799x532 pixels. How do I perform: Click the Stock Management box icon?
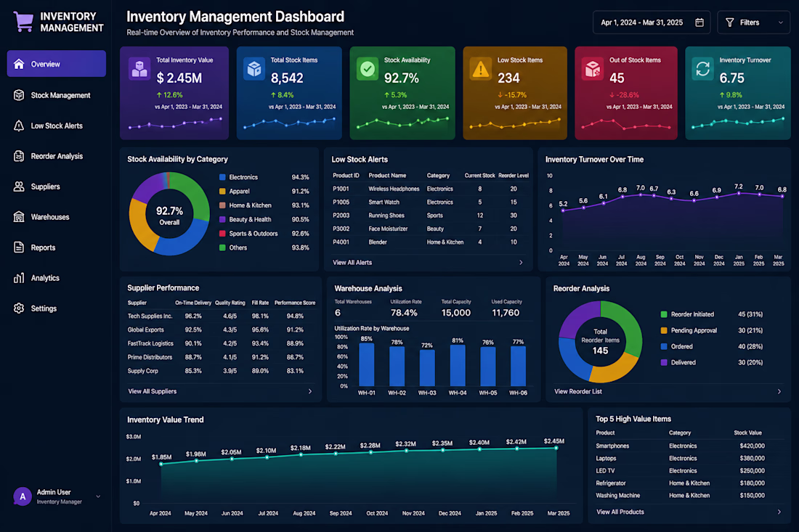tap(19, 95)
